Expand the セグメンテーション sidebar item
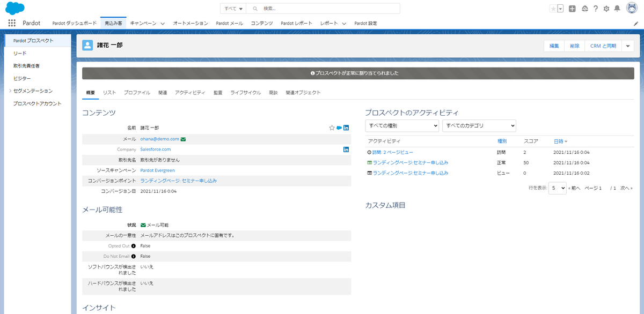This screenshot has width=644, height=314. [x=10, y=91]
